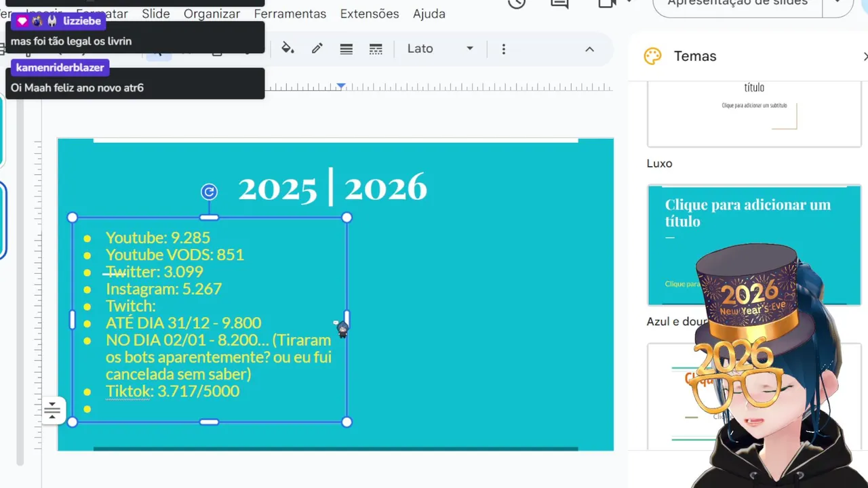Viewport: 868px width, 488px height.
Task: Click the empty last bullet in the text box
Action: (x=87, y=409)
